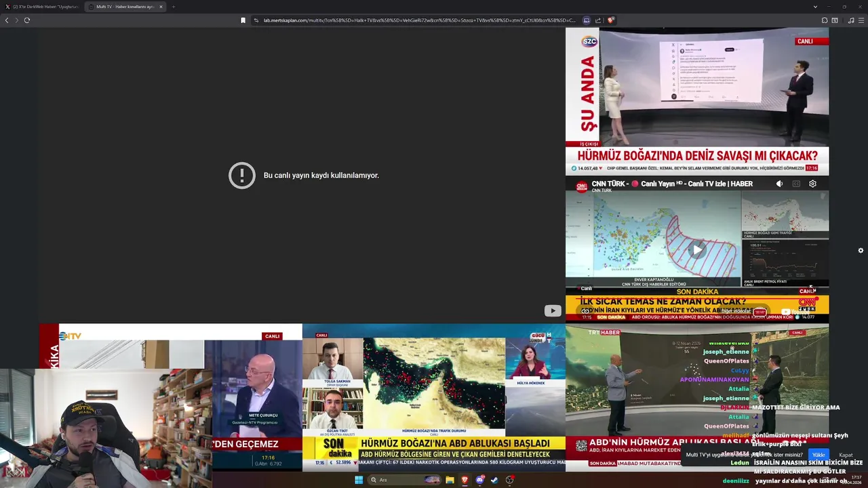868x488 pixels.
Task: Open CNN Türk channel logo avatar
Action: pos(581,186)
